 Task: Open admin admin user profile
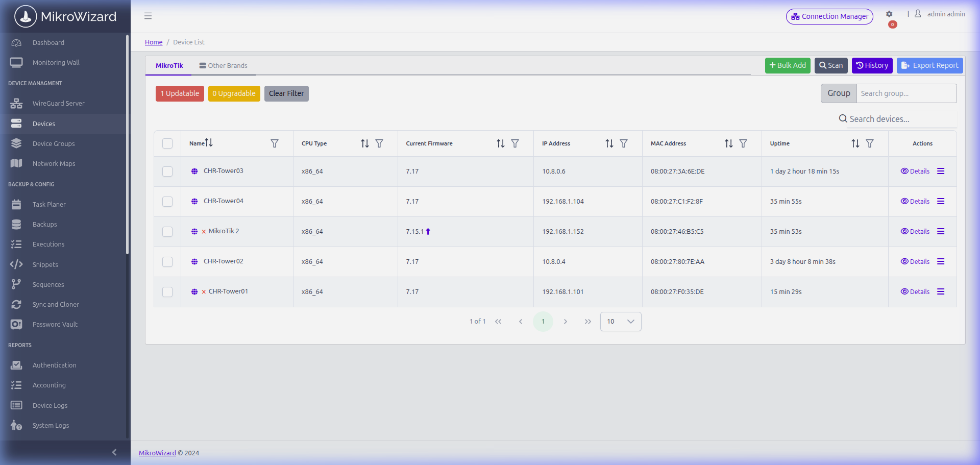[x=940, y=14]
